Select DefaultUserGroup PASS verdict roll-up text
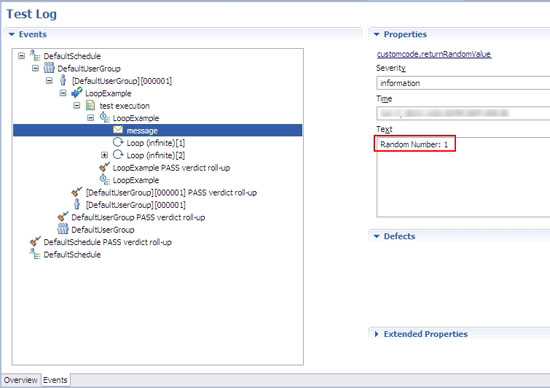Viewport: 550px width, 388px height. 138,217
